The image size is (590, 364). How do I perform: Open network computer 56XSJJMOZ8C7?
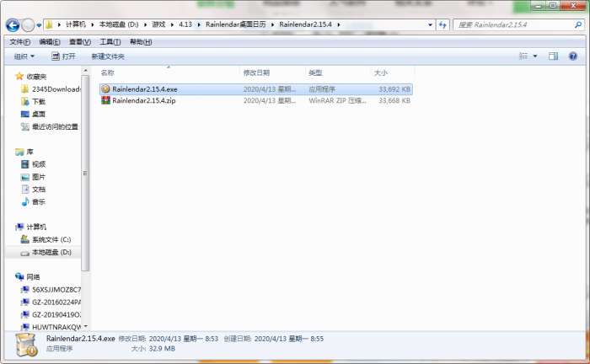[x=56, y=290]
